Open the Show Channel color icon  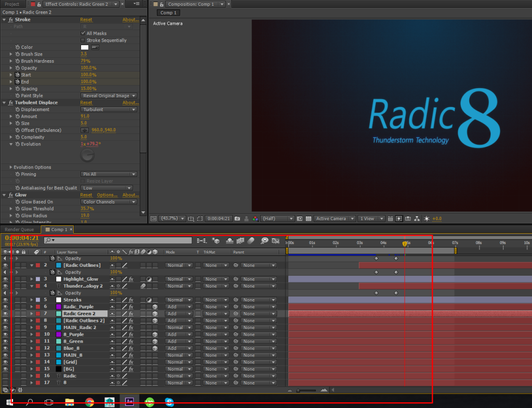[255, 219]
